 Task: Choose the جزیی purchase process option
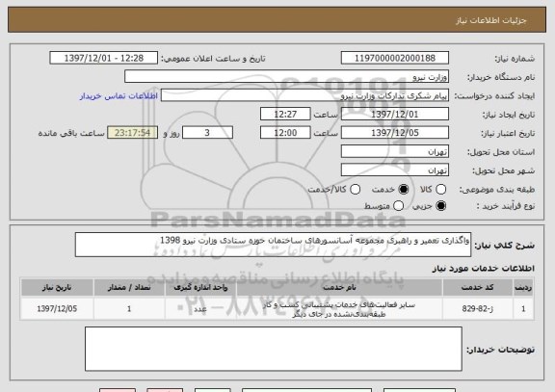click(441, 205)
